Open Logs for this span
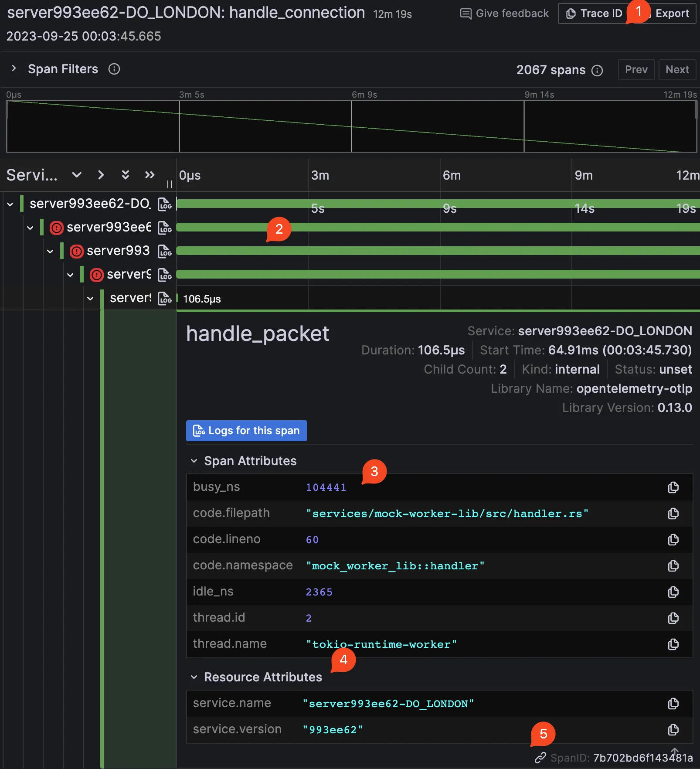The height and width of the screenshot is (769, 700). pos(246,431)
